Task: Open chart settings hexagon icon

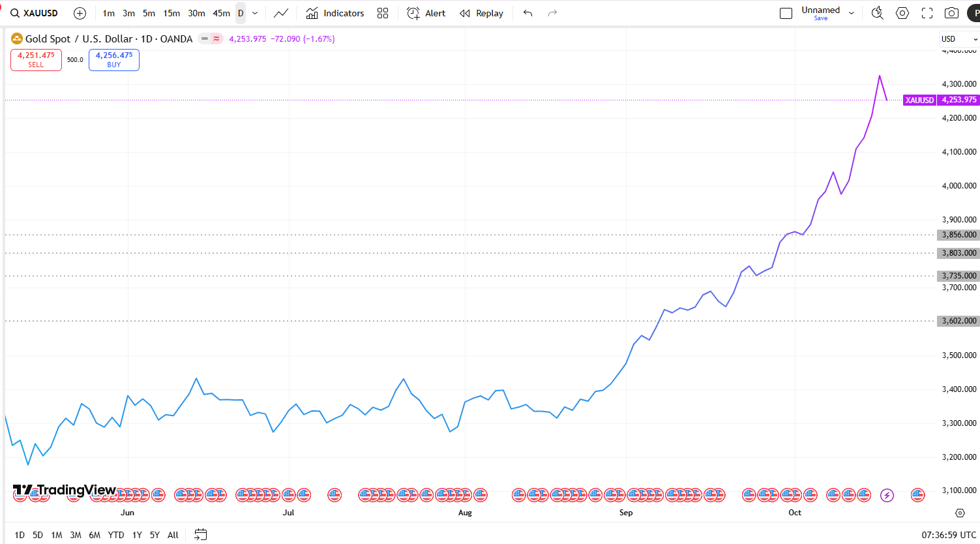Action: point(902,13)
